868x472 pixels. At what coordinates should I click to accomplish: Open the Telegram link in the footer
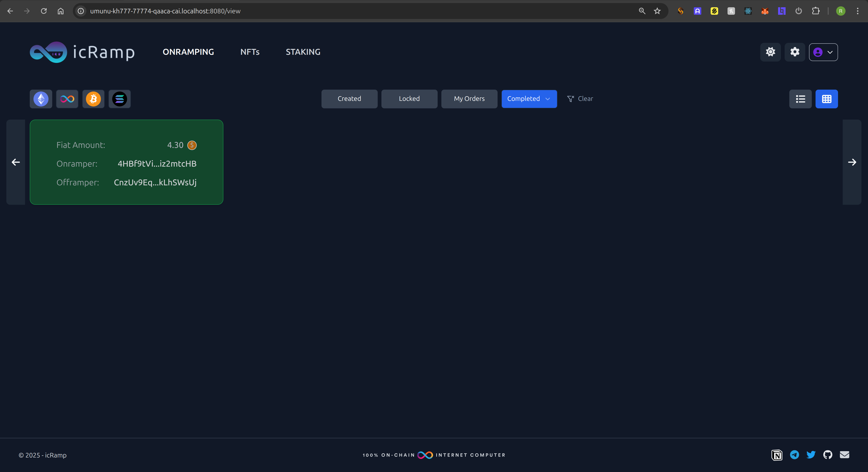(794, 455)
